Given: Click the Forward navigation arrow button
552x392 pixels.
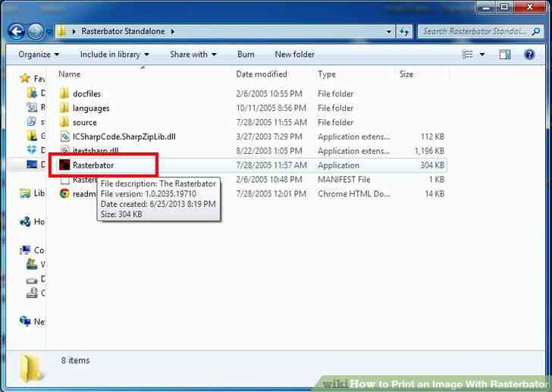Looking at the screenshot, I should 36,32.
